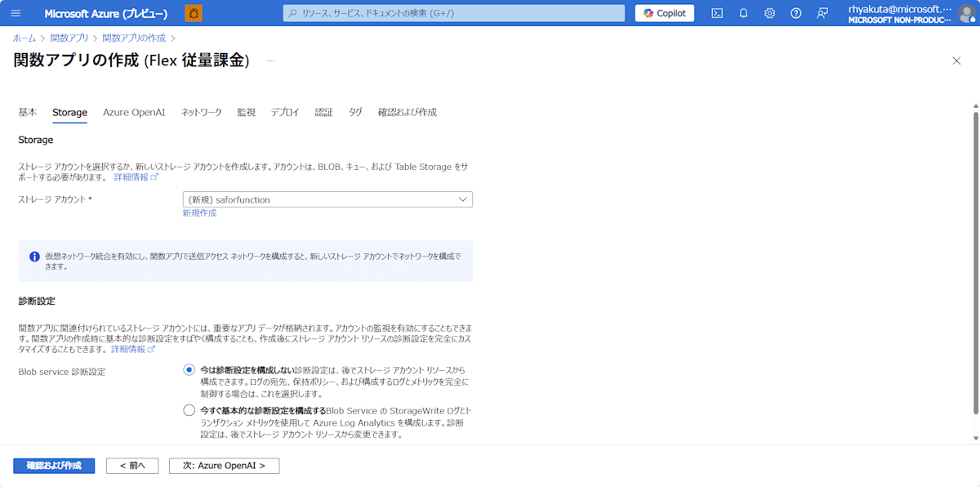Open the Azure portal hamburger menu
Screen dimensions: 980x487
pyautogui.click(x=16, y=13)
